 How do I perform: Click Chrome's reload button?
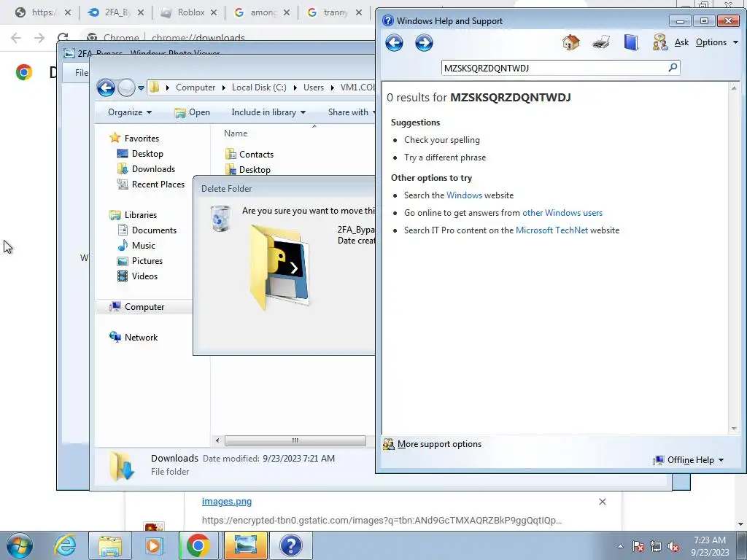(x=63, y=38)
